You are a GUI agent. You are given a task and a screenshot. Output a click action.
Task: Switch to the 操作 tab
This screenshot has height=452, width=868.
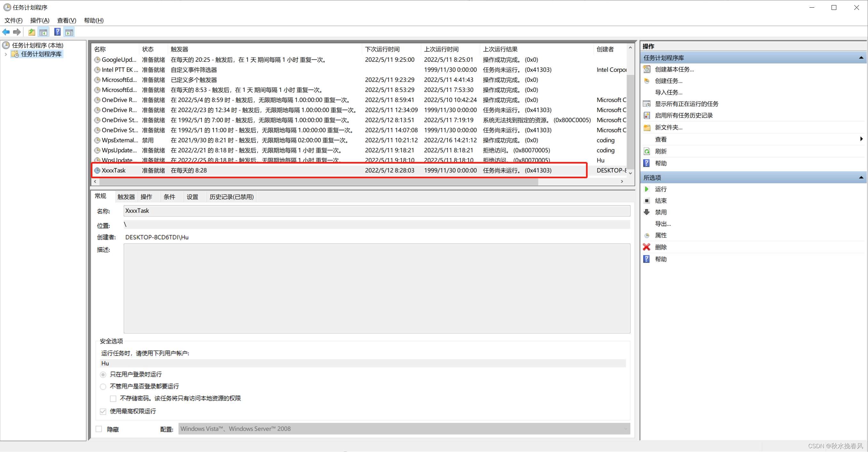point(146,197)
